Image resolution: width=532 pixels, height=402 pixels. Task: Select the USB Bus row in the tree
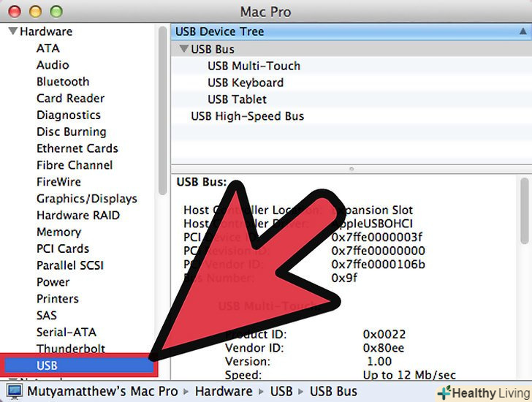coord(351,49)
